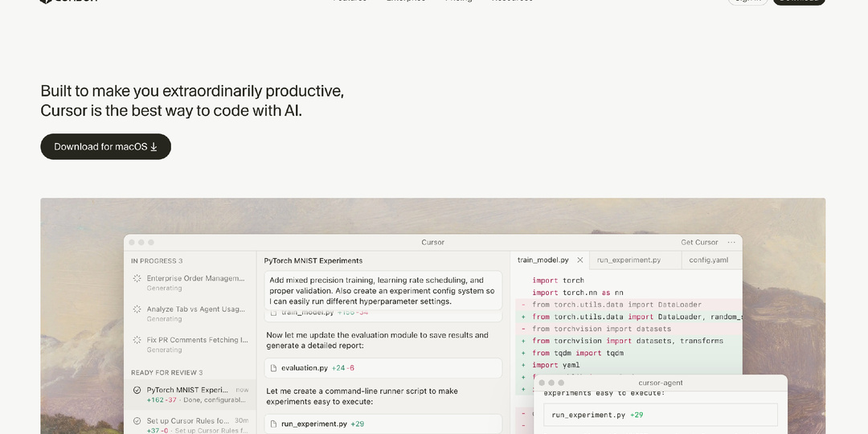This screenshot has width=868, height=434.
Task: Click 'now' timestamp on PyTorch MNIST item
Action: (x=242, y=391)
